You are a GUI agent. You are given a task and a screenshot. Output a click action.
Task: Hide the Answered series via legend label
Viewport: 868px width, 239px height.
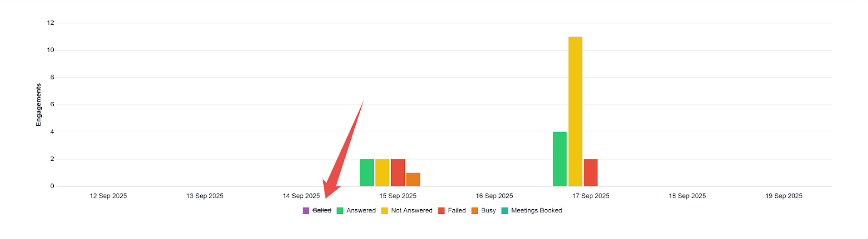click(x=361, y=211)
